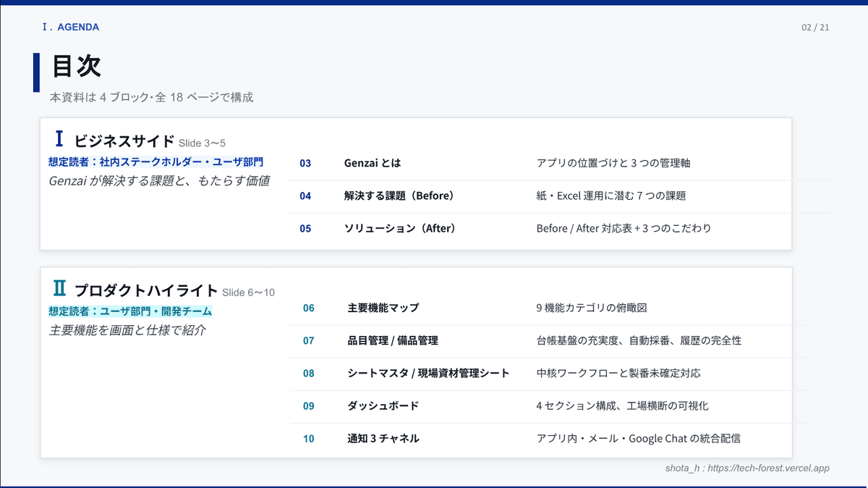
Task: Select the 通知 3 チャネル agenda entry
Action: point(383,438)
